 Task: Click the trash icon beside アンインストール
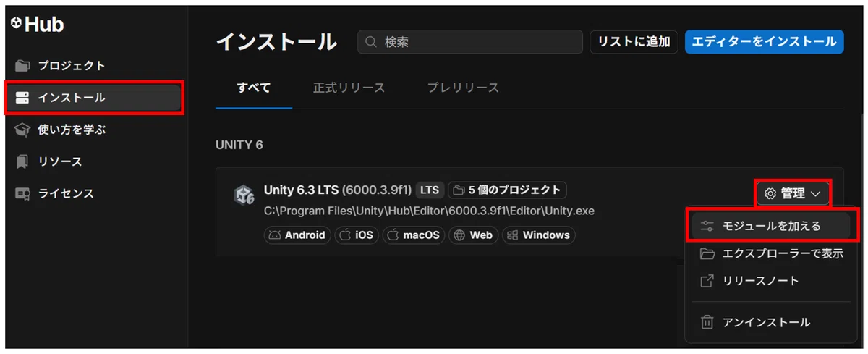tap(708, 322)
